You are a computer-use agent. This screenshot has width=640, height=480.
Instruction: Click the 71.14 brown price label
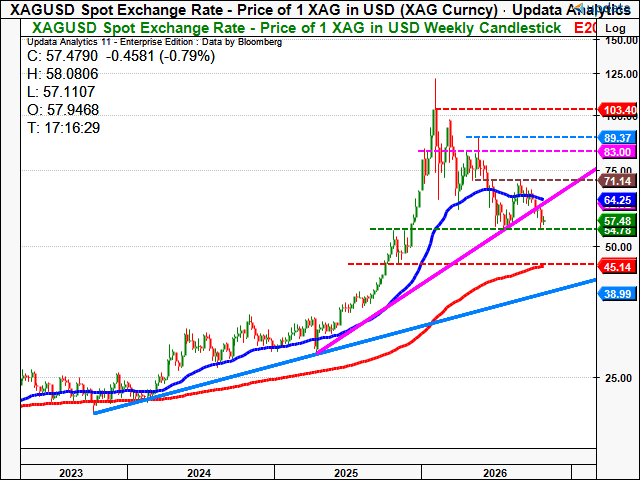click(x=618, y=181)
